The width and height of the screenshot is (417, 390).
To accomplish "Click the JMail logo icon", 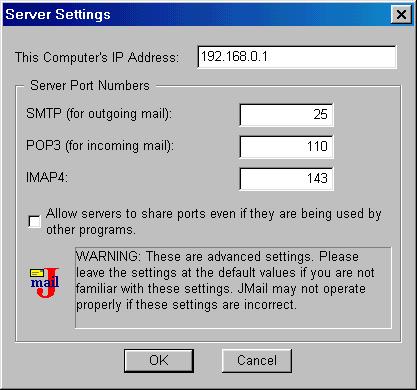I will click(45, 282).
